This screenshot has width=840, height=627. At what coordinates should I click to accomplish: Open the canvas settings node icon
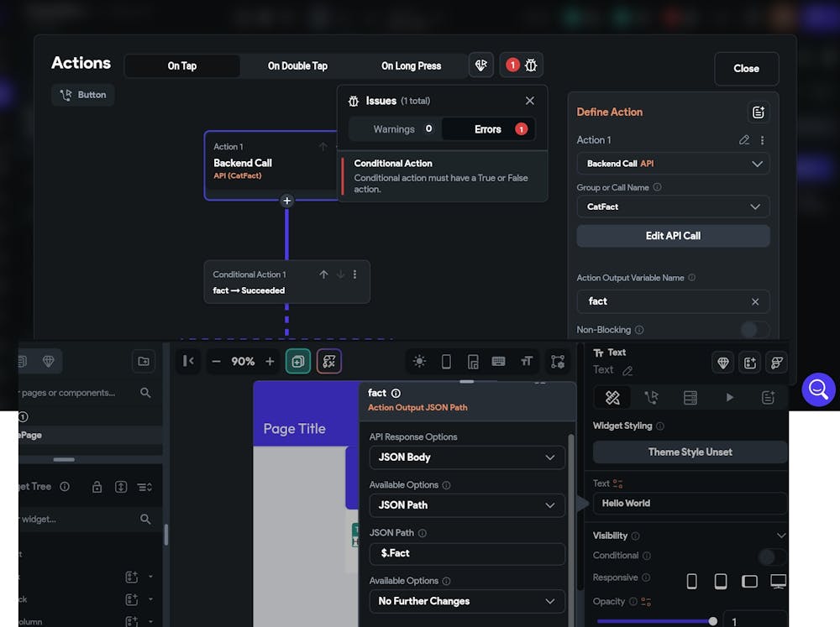(556, 361)
